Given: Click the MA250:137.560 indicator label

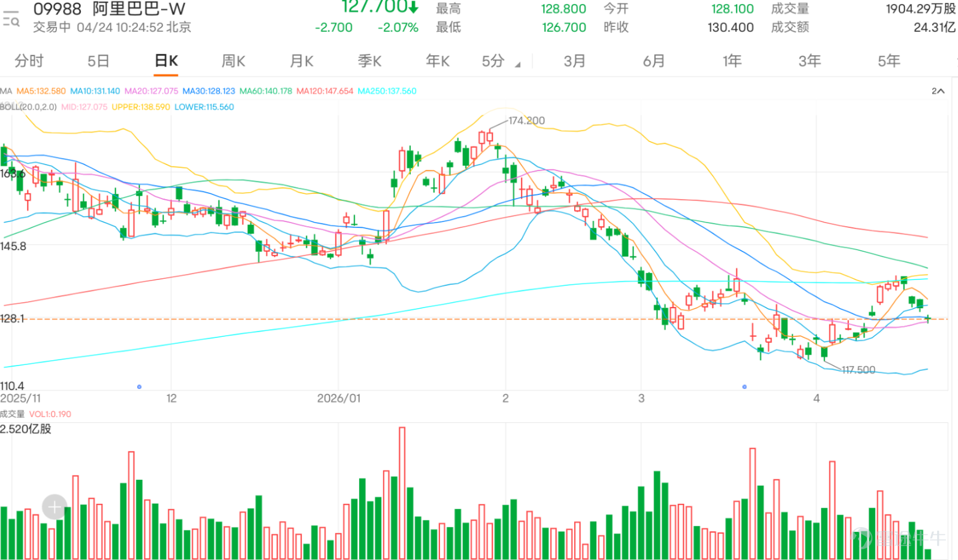Looking at the screenshot, I should pyautogui.click(x=387, y=91).
